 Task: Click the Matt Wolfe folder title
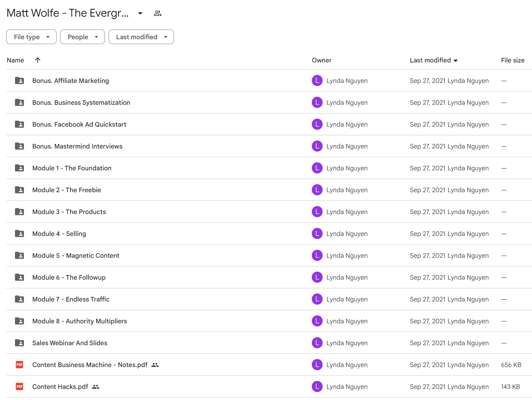coord(68,13)
